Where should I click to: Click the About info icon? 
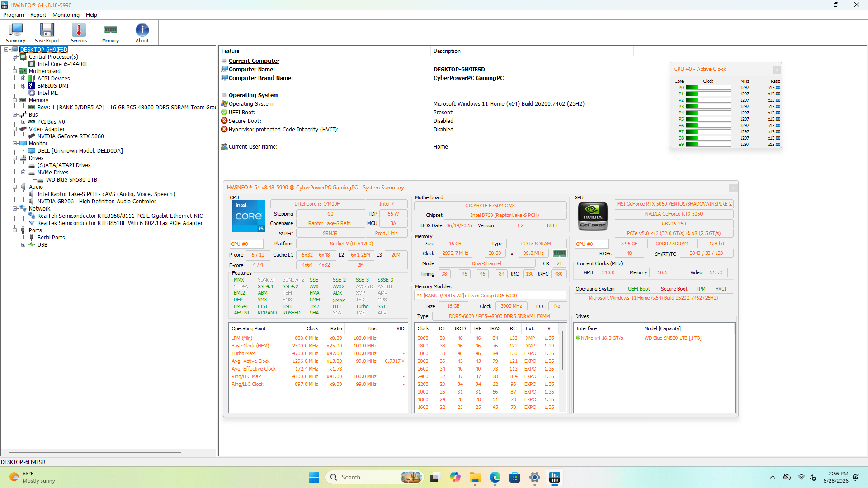click(x=142, y=33)
